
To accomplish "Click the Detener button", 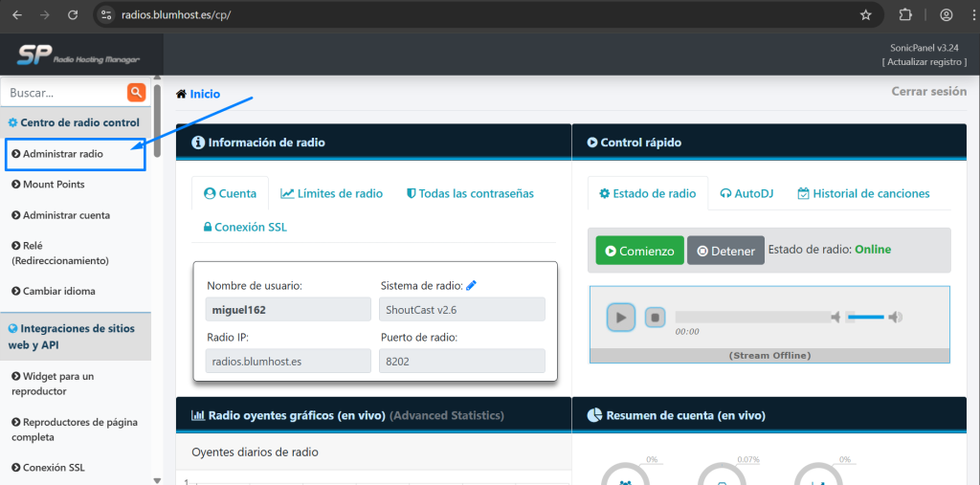I will 725,251.
